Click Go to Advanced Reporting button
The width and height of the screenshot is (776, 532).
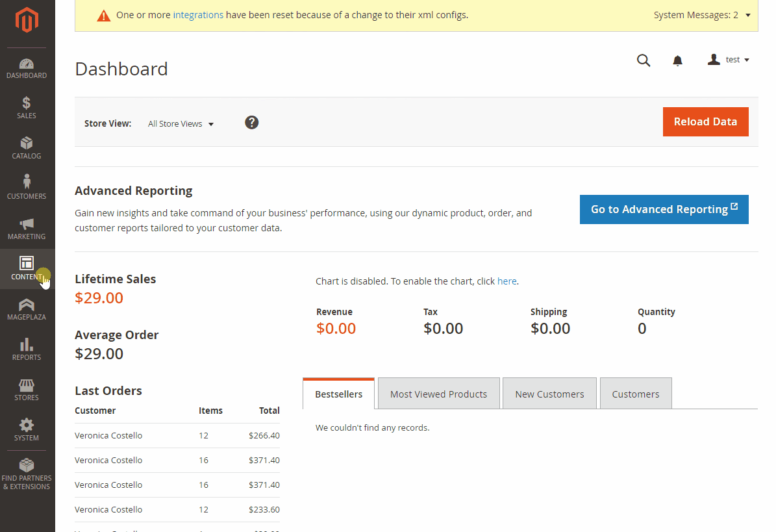point(664,209)
